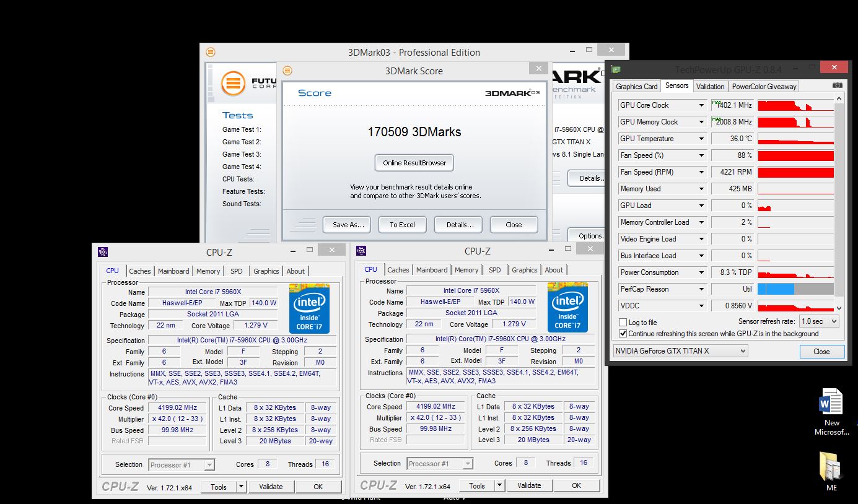Uncheck Continue refreshing in background option
Image resolution: width=858 pixels, height=504 pixels.
coord(623,333)
